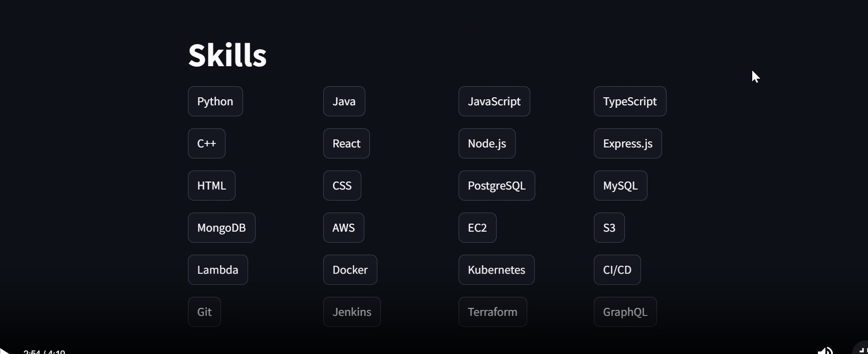The width and height of the screenshot is (868, 354).
Task: Click the Java skill tag
Action: coord(344,101)
